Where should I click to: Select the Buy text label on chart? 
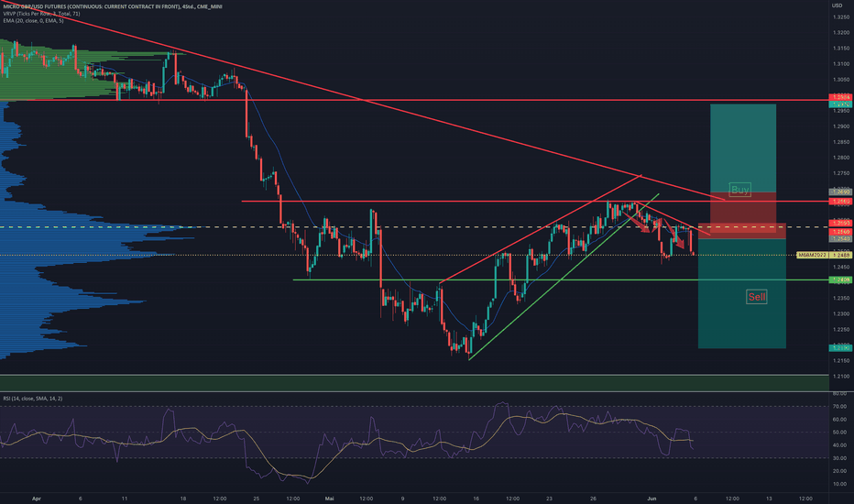(x=739, y=190)
